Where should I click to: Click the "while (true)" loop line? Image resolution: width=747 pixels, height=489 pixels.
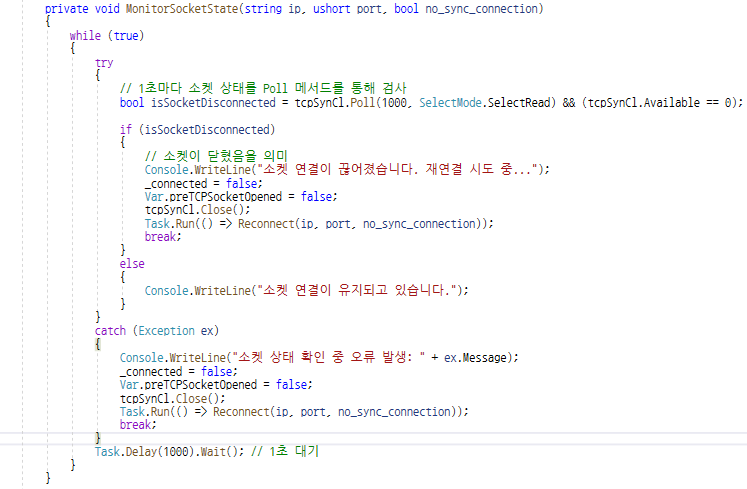pyautogui.click(x=107, y=36)
